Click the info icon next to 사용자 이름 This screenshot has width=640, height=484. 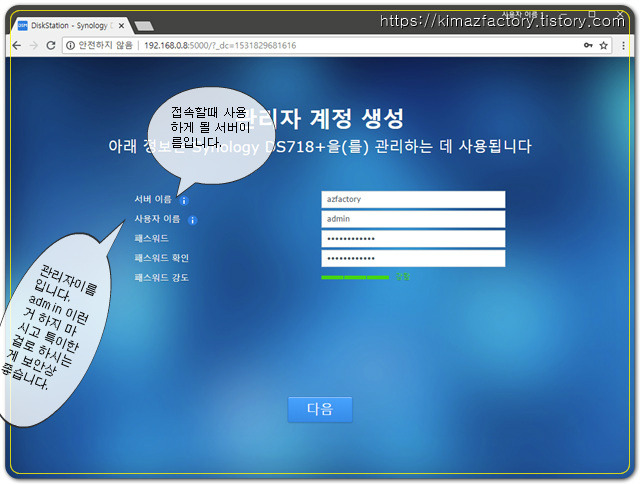pyautogui.click(x=192, y=220)
